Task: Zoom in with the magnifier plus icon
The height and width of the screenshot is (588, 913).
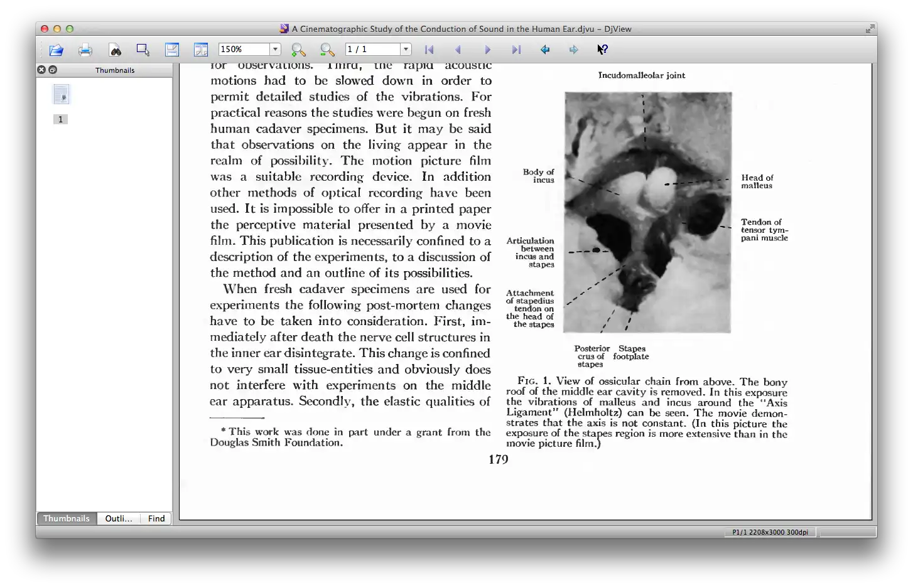Action: tap(298, 50)
